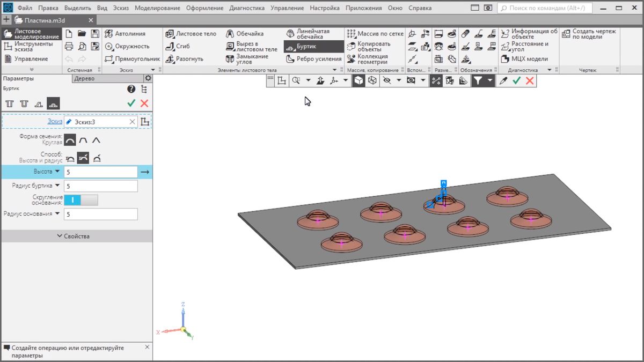Select Высота и радиус method icon
The width and height of the screenshot is (644, 362).
point(83,158)
